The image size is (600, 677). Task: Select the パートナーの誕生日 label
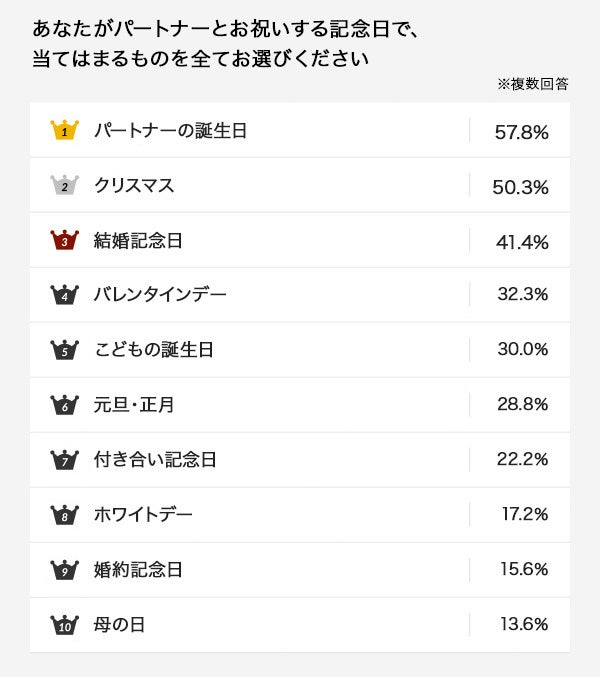[170, 131]
